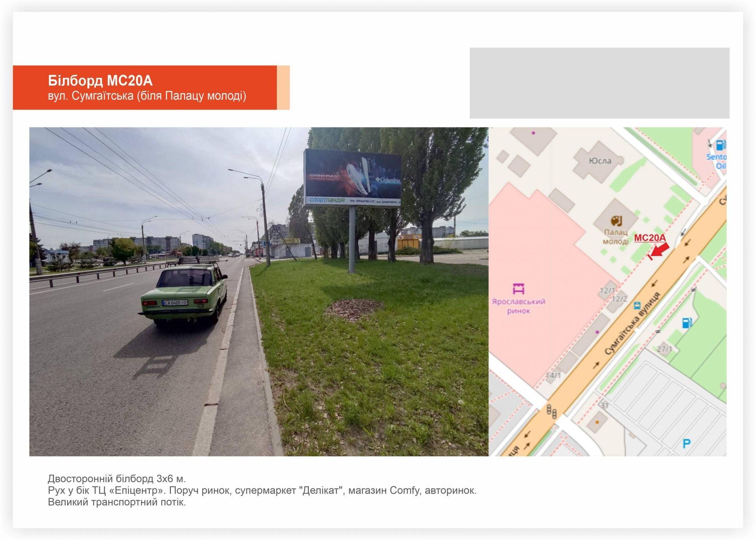This screenshot has height=540, width=756.
Task: Click the red МС20А map label
Action: click(650, 238)
